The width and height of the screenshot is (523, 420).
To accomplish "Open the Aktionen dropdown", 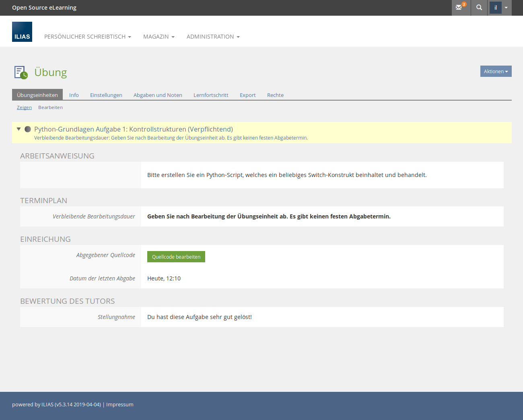I will click(496, 71).
